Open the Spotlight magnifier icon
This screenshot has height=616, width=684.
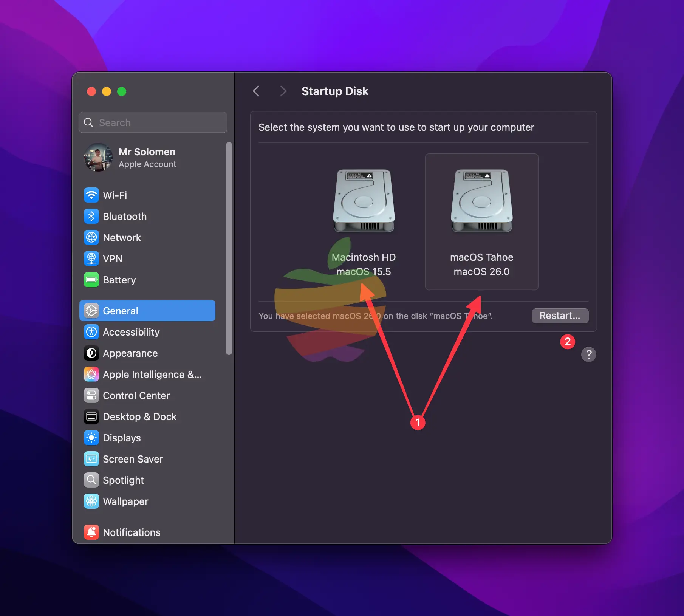91,480
